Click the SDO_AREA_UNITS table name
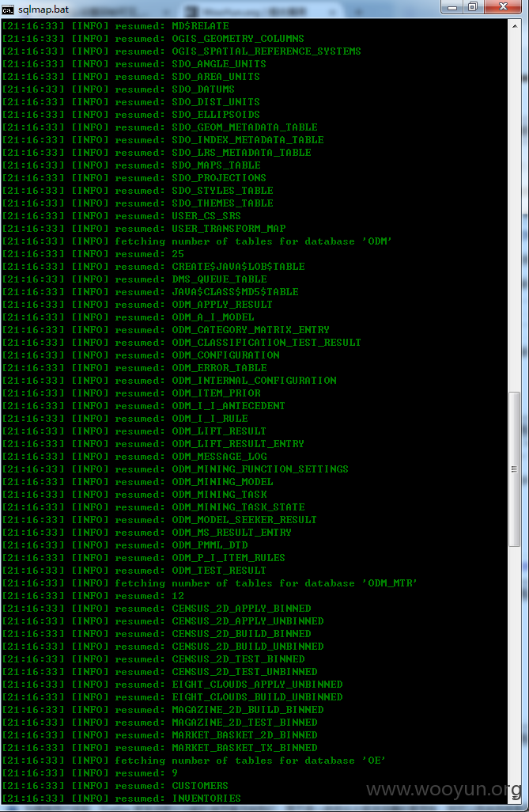The height and width of the screenshot is (812, 529). (216, 77)
